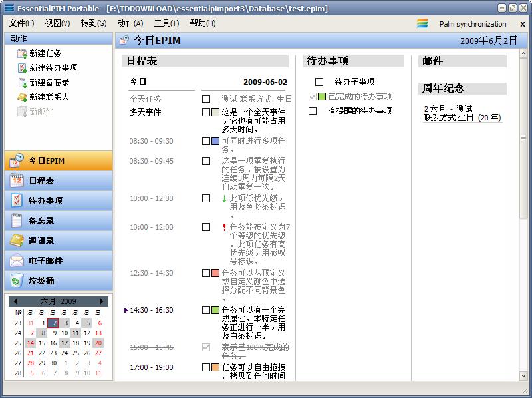Collapse the 动作 actions panel header
532x398 pixels.
[x=59, y=39]
